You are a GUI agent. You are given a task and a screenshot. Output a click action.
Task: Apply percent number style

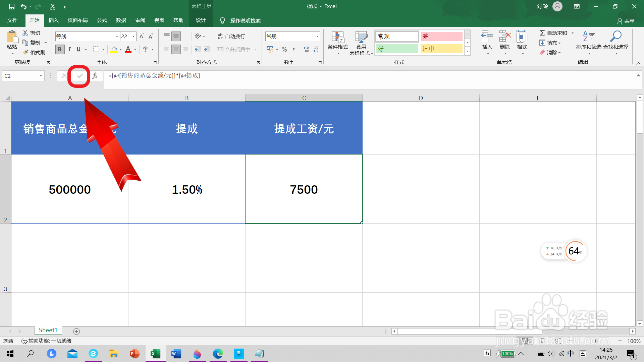point(284,49)
